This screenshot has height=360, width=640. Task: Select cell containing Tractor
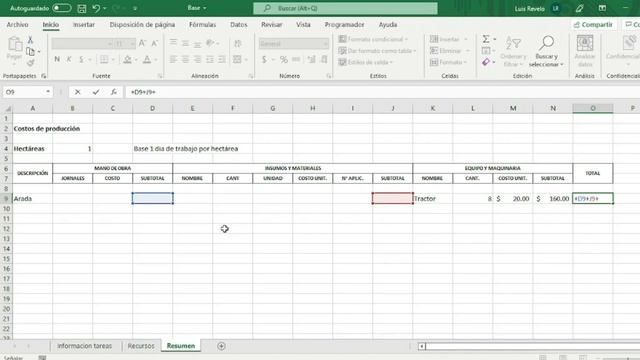[x=433, y=198]
